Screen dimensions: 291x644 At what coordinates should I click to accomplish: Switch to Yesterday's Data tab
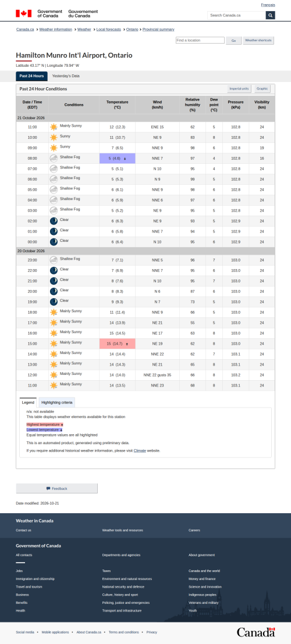[66, 76]
